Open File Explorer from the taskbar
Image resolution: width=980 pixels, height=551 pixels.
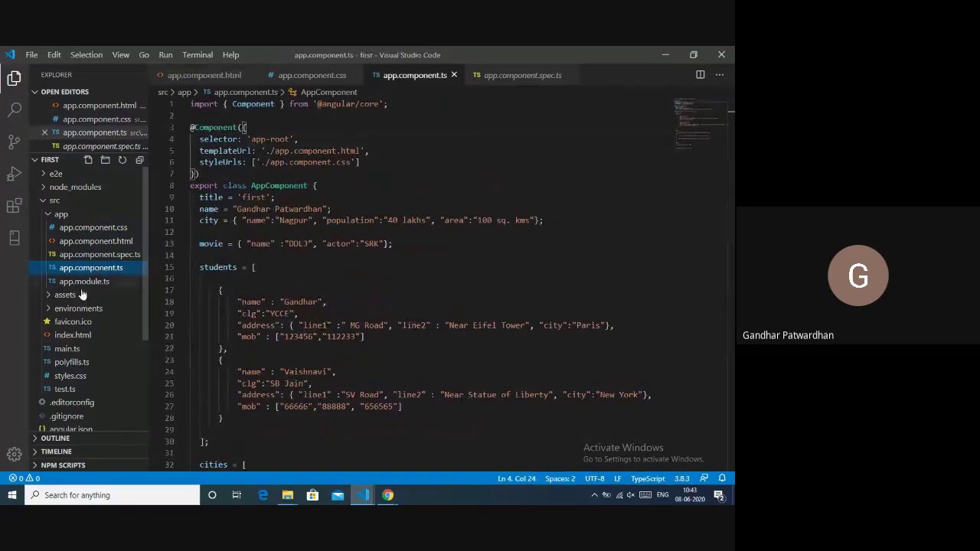(x=287, y=495)
